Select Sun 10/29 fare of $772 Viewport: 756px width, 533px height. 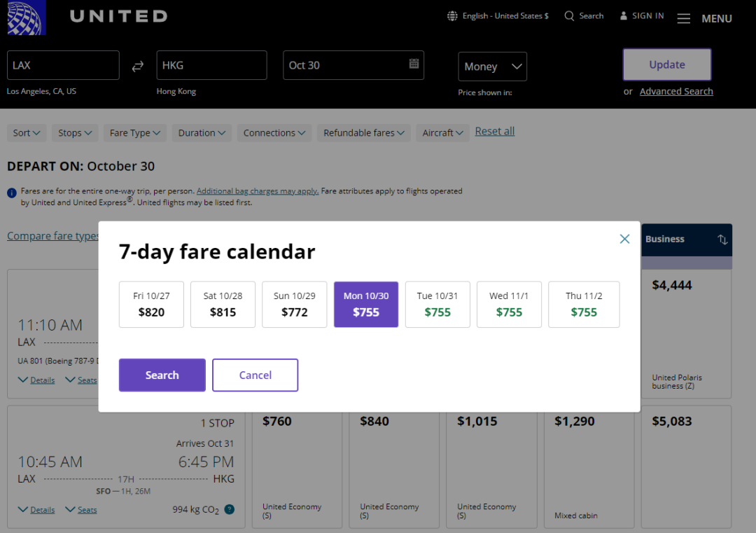[294, 305]
